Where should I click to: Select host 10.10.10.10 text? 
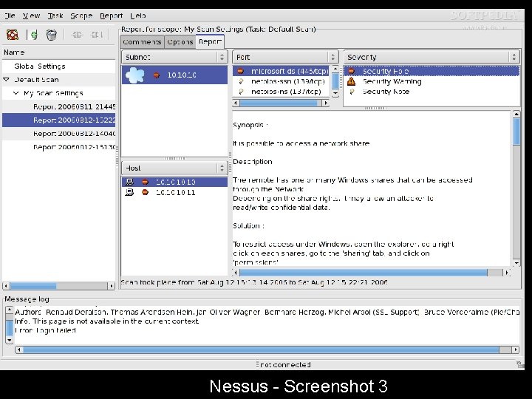(x=176, y=182)
